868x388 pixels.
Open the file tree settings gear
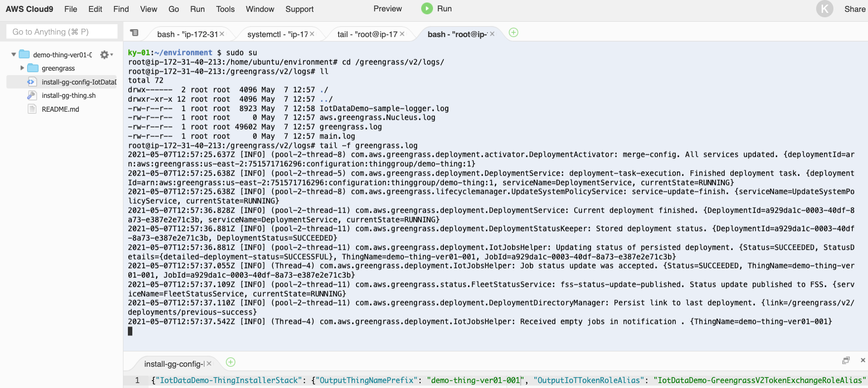106,54
